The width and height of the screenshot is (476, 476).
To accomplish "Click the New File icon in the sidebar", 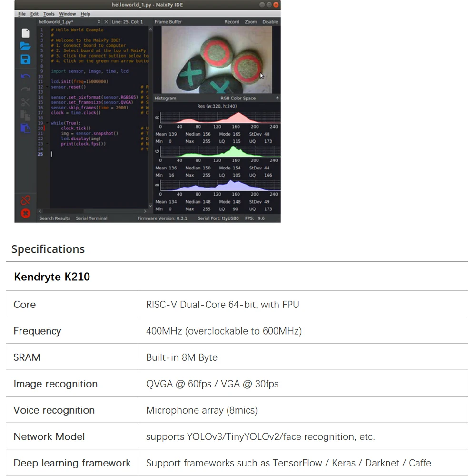I will 26,33.
